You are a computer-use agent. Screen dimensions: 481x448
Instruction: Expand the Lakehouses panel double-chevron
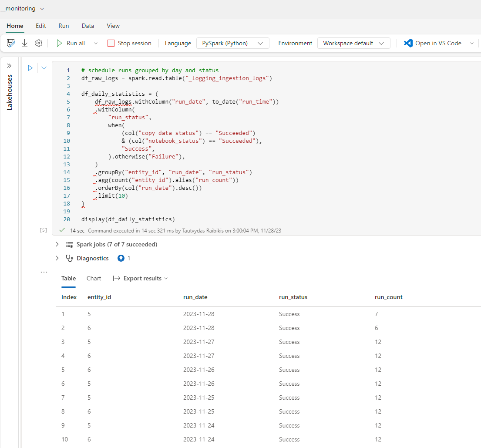coord(9,66)
